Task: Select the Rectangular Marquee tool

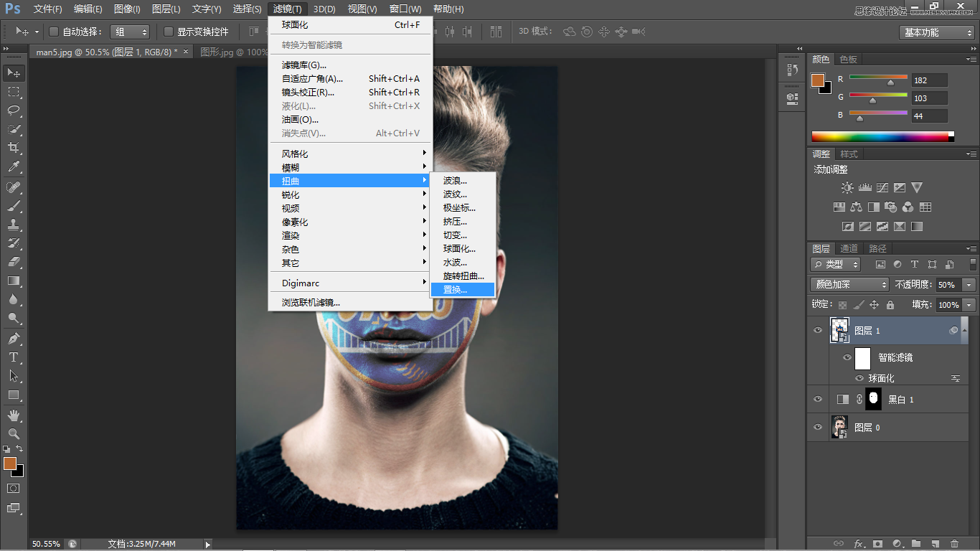Action: point(14,92)
